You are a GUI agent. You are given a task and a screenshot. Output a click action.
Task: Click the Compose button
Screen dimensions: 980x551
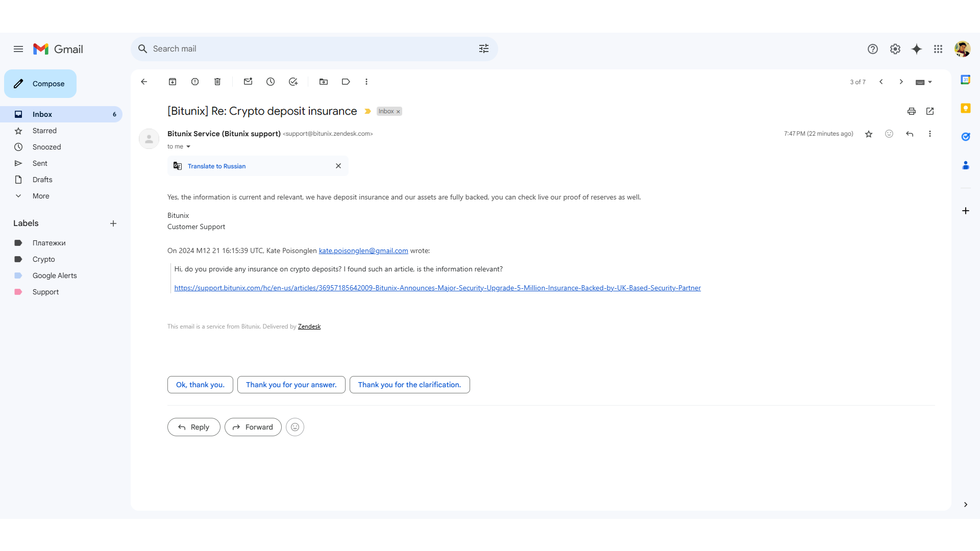click(40, 84)
